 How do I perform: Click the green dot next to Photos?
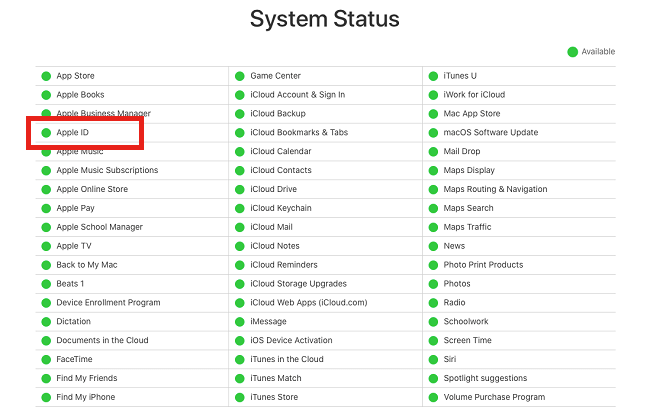tap(433, 284)
